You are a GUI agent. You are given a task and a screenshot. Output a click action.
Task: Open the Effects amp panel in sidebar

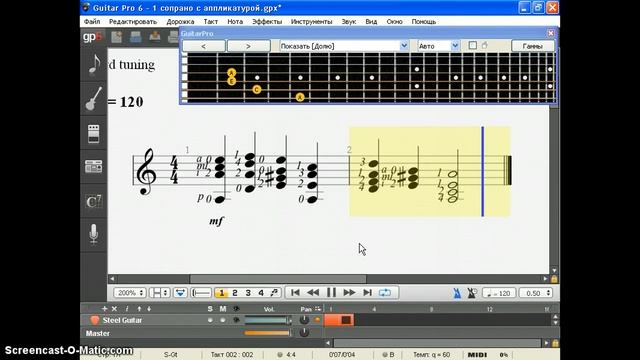point(94,134)
